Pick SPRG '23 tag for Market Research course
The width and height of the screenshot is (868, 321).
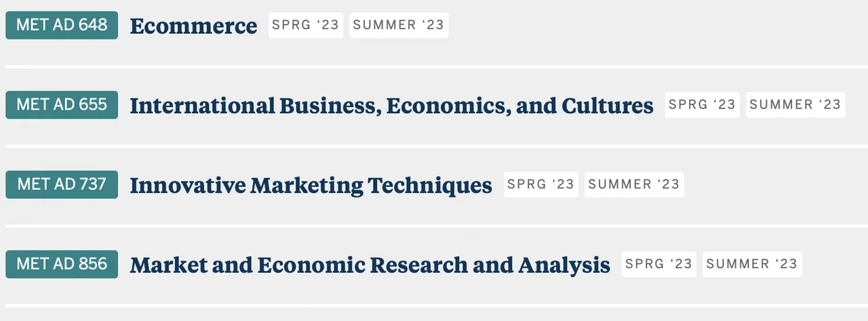pyautogui.click(x=658, y=264)
